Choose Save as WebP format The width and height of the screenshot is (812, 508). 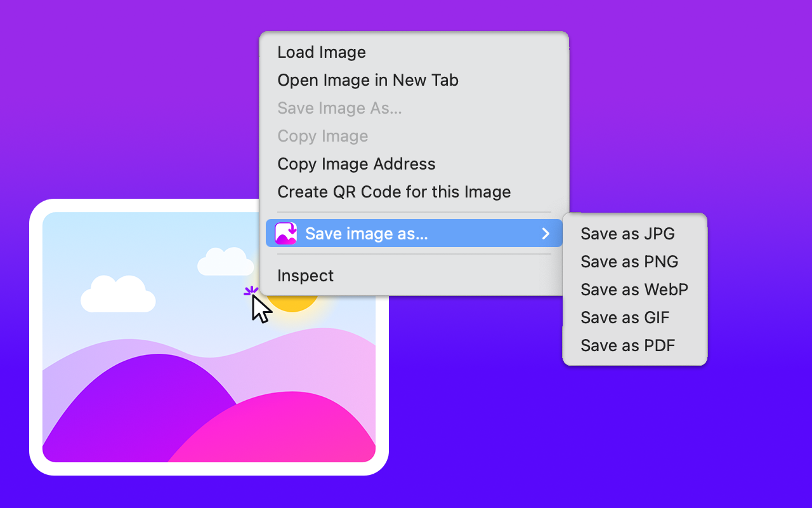coord(634,290)
